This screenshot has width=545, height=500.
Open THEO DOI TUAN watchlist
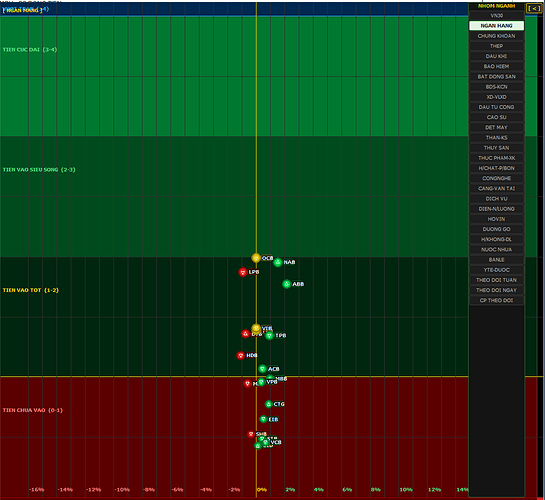tap(496, 280)
